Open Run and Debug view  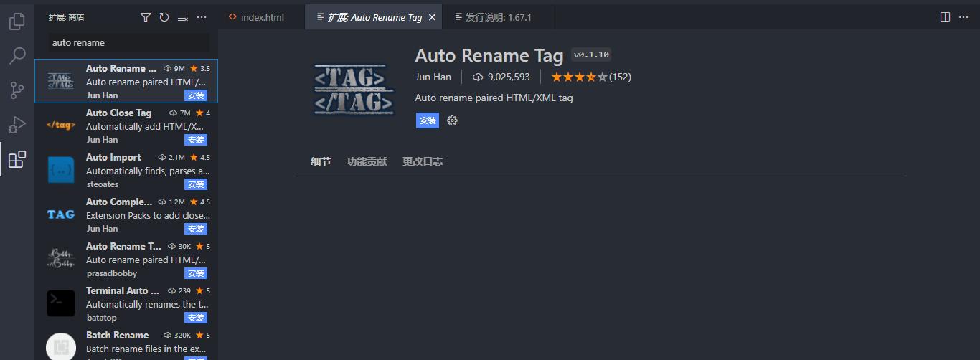tap(17, 125)
